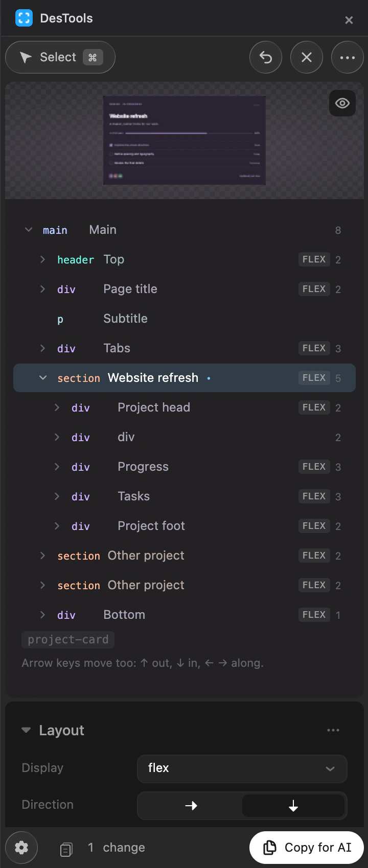
Task: Expand the second Other project section
Action: point(43,586)
